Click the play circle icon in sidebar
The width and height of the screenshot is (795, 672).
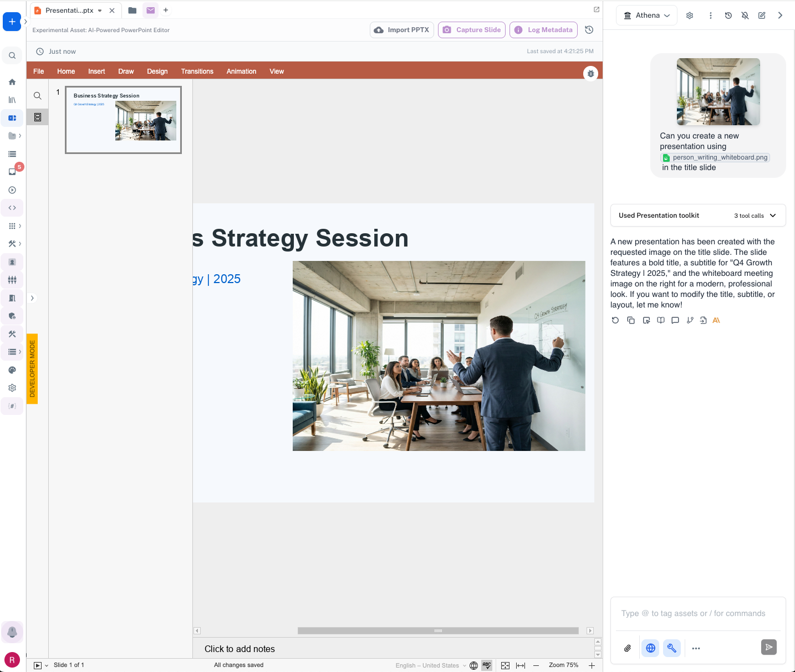(12, 190)
